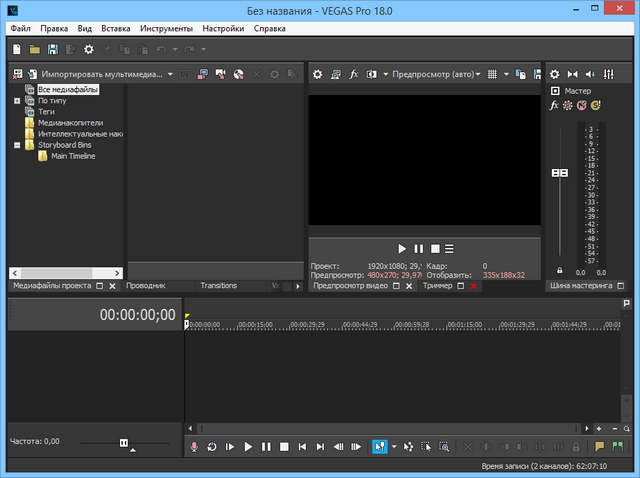Image resolution: width=640 pixels, height=478 pixels.
Task: Click the Master volume fader handle
Action: pyautogui.click(x=560, y=173)
